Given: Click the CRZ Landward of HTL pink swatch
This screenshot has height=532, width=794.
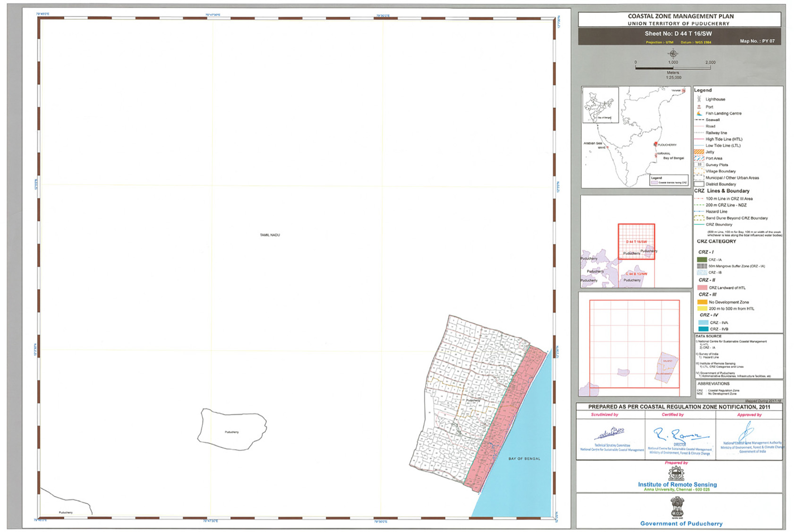Looking at the screenshot, I should (702, 287).
